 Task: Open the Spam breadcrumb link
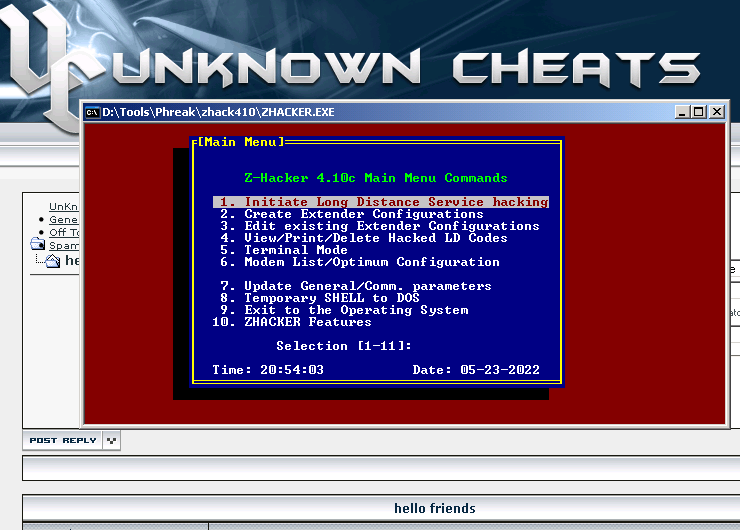(x=64, y=245)
